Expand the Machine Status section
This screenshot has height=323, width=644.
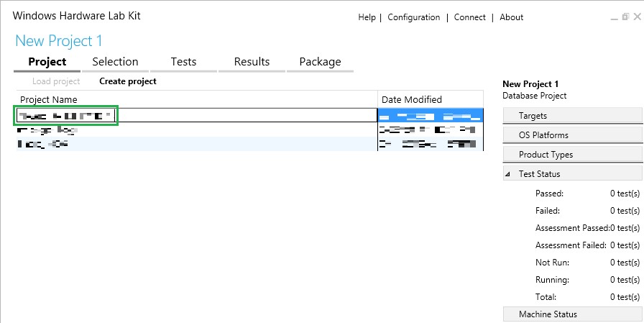[x=573, y=314]
